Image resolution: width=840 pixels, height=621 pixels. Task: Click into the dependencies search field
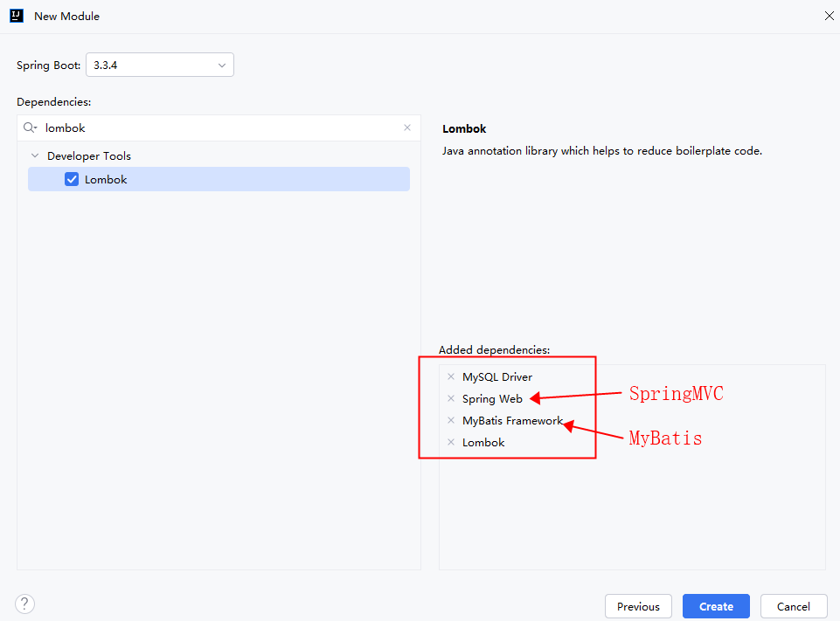(x=219, y=128)
